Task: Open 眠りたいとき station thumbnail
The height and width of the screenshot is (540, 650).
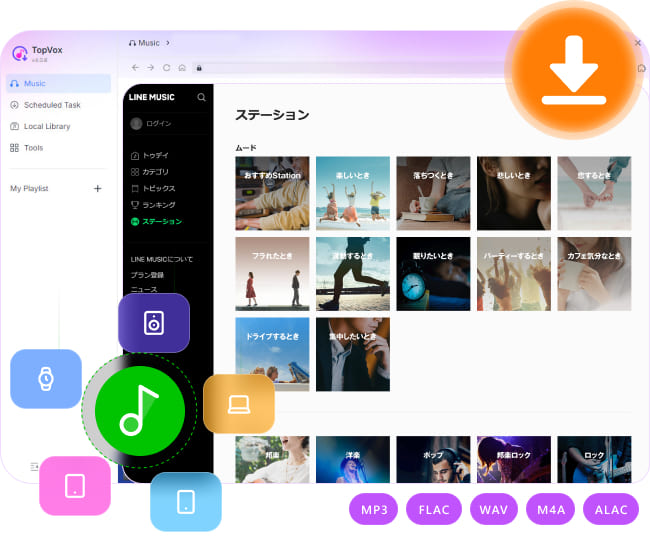Action: click(x=433, y=274)
